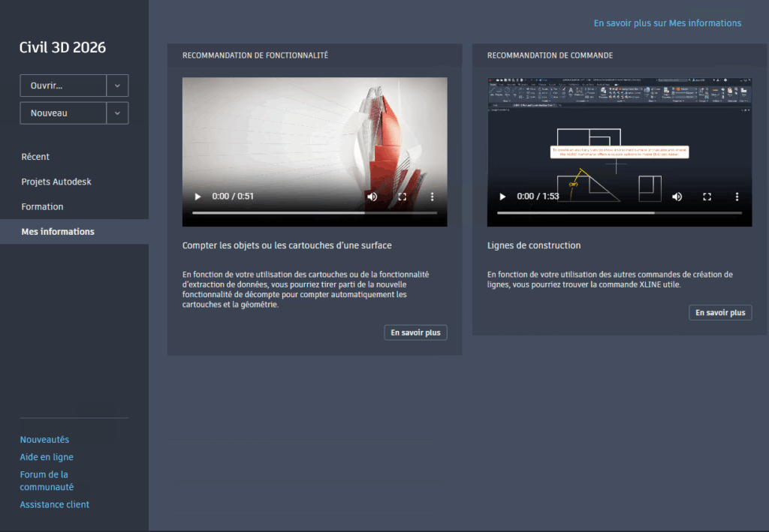Mute the Lignes de construction video

click(677, 197)
